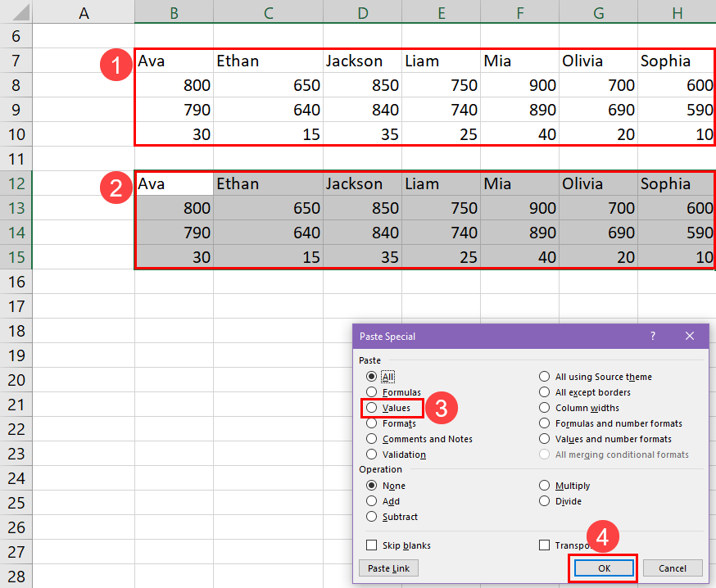Select column D header

pyautogui.click(x=363, y=13)
